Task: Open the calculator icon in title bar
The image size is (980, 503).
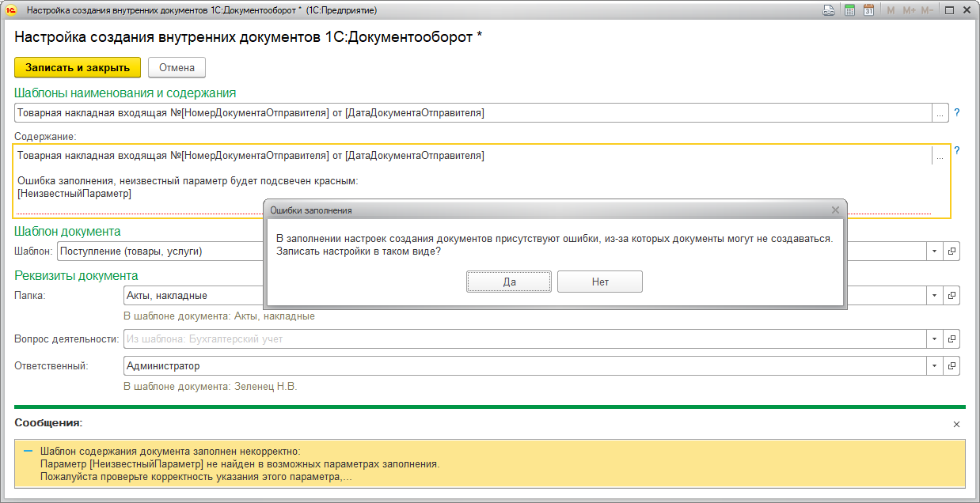Action: (849, 10)
